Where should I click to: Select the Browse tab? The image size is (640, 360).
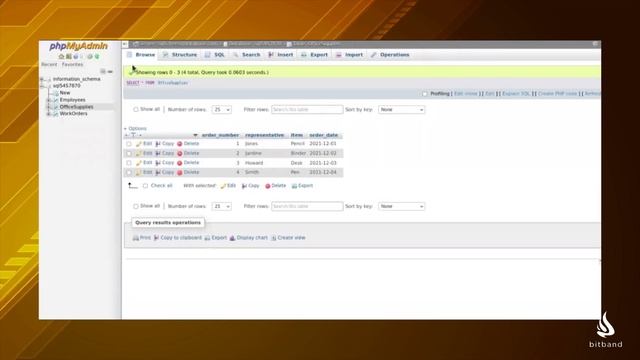coord(141,55)
